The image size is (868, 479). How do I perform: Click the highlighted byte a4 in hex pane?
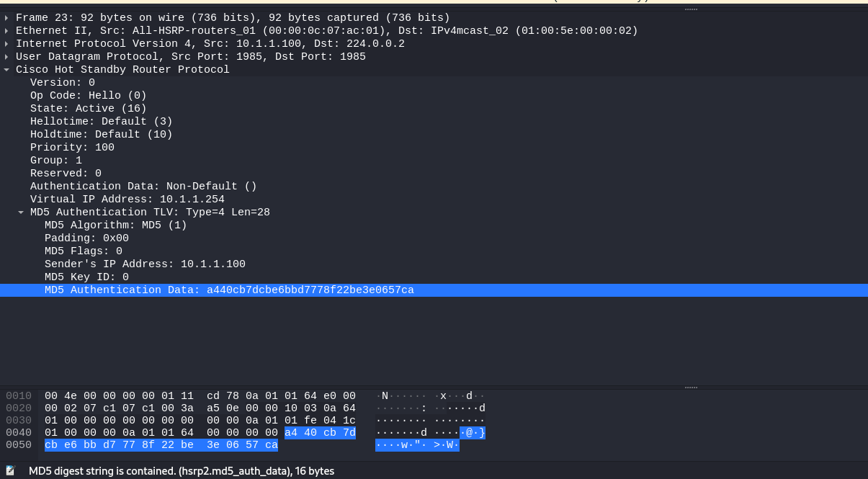[292, 433]
